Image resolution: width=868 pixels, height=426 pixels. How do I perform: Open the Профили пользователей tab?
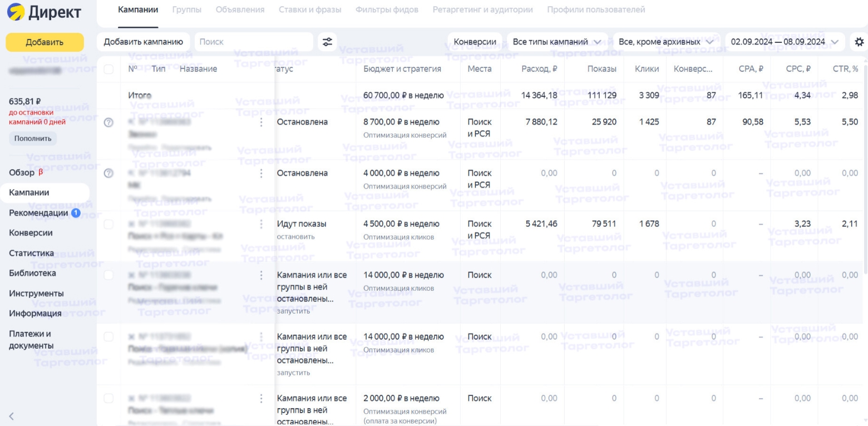click(596, 10)
